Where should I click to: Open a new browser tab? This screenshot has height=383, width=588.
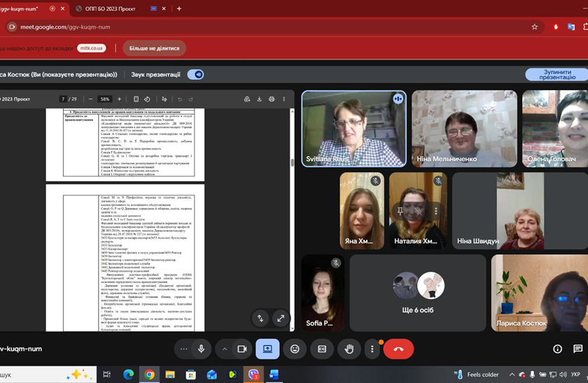(179, 8)
